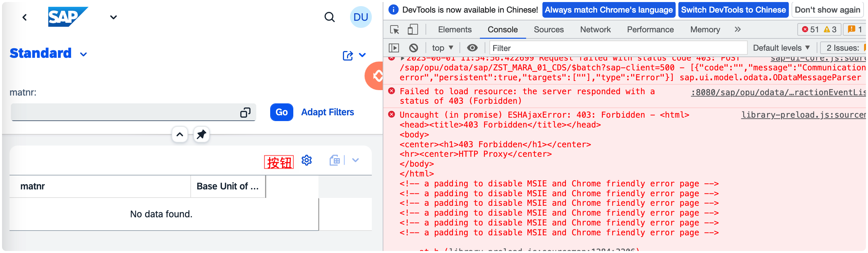The image size is (868, 253).
Task: Toggle the live expression eye icon
Action: tap(472, 48)
